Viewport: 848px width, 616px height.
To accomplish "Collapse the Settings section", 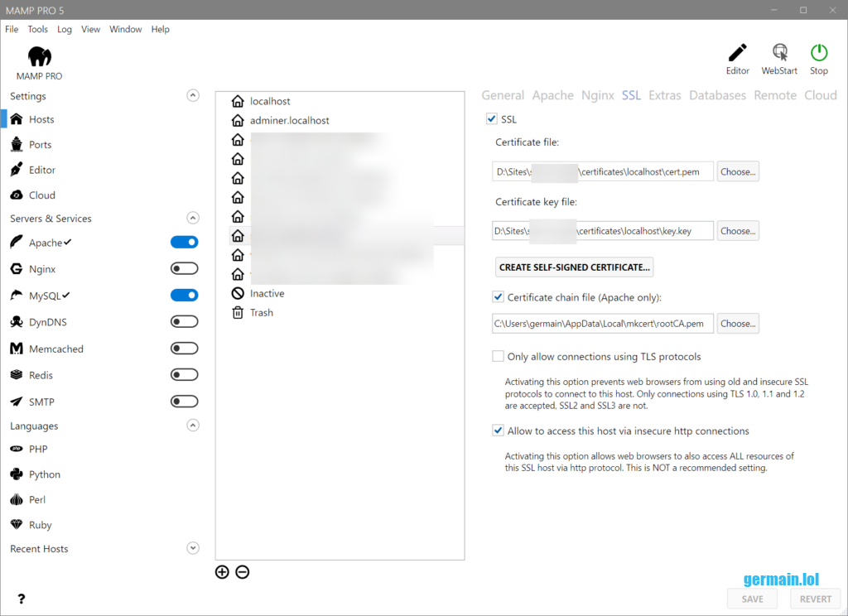I will click(193, 96).
